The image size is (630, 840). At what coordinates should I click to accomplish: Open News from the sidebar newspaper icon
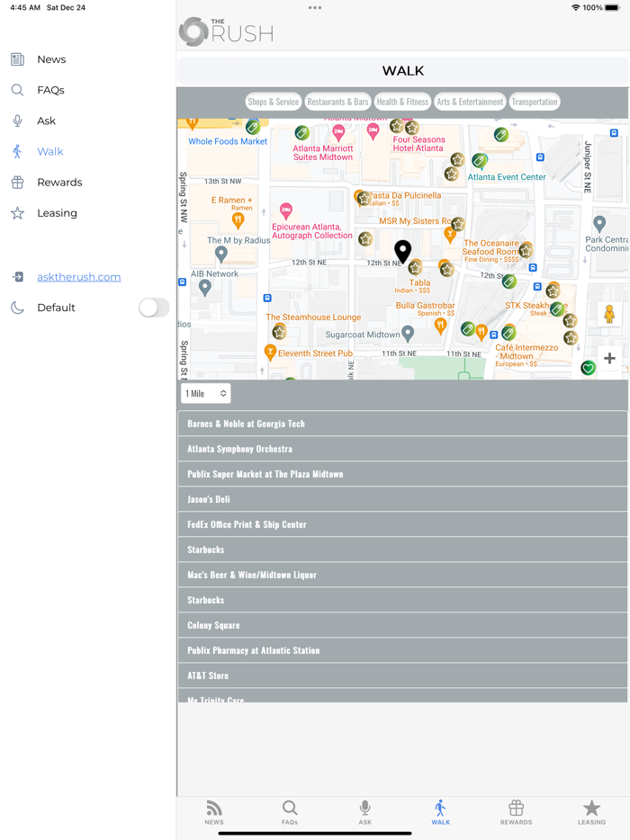[x=18, y=59]
